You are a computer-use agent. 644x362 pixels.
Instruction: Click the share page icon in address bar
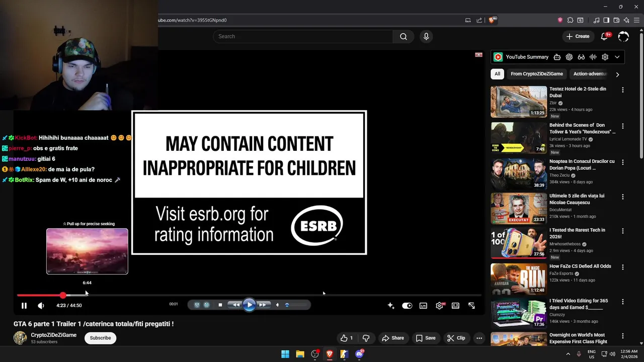pyautogui.click(x=479, y=20)
